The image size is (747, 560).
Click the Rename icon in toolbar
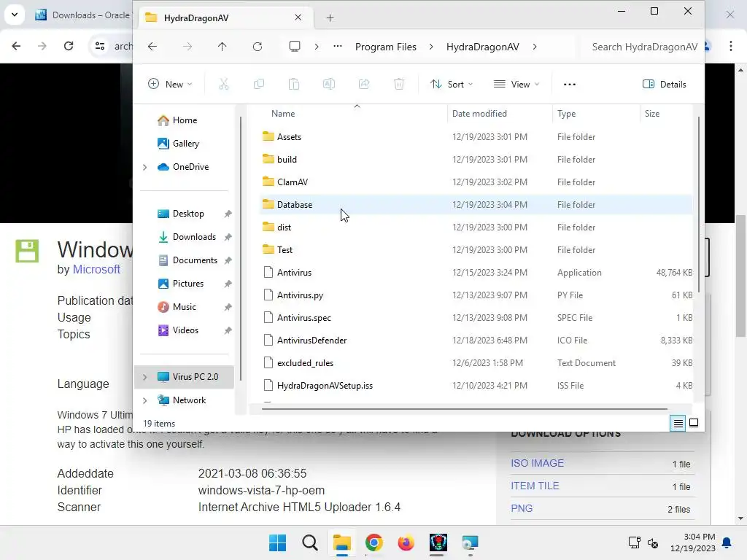(x=329, y=85)
